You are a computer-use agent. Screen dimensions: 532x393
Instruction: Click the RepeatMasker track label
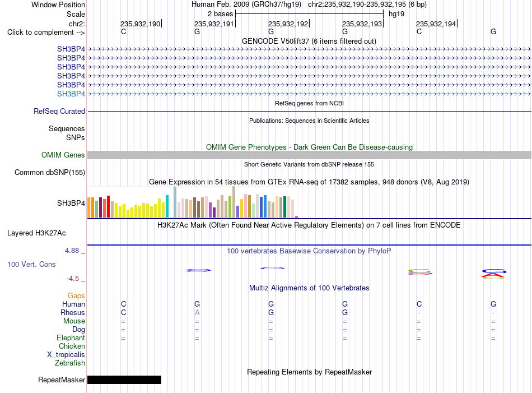coord(62,380)
